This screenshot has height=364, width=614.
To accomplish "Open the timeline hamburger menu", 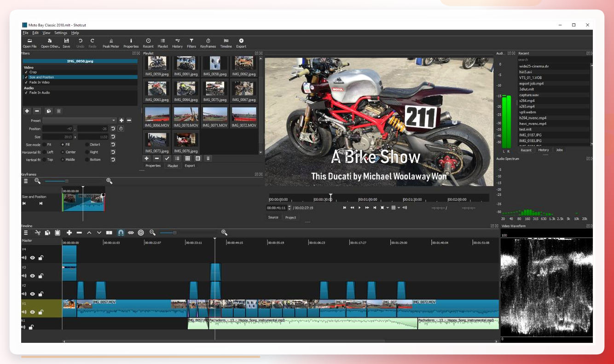I will [x=26, y=233].
